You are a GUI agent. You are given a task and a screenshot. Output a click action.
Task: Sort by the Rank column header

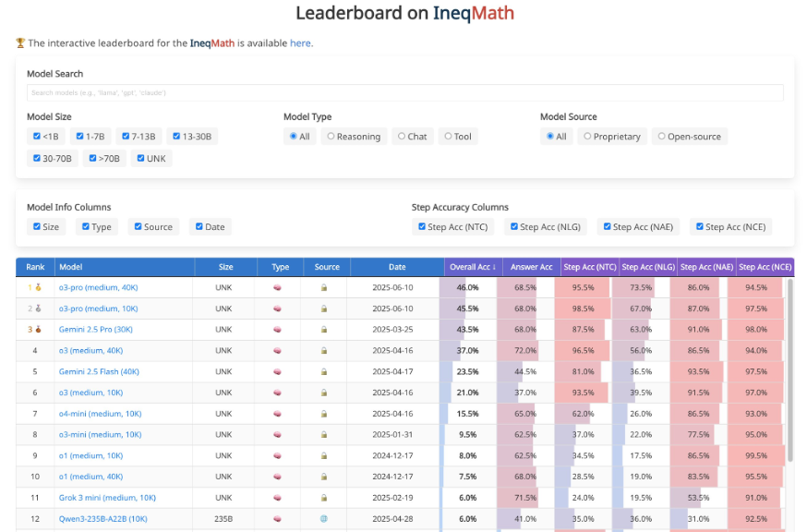pos(35,267)
